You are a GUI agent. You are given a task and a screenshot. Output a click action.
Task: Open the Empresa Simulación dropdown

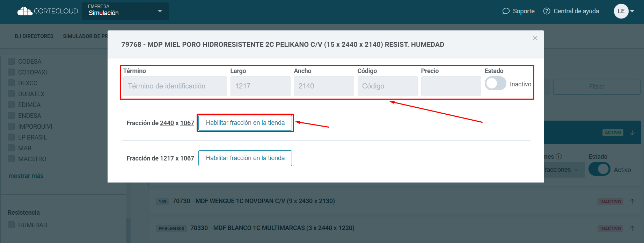pyautogui.click(x=125, y=11)
